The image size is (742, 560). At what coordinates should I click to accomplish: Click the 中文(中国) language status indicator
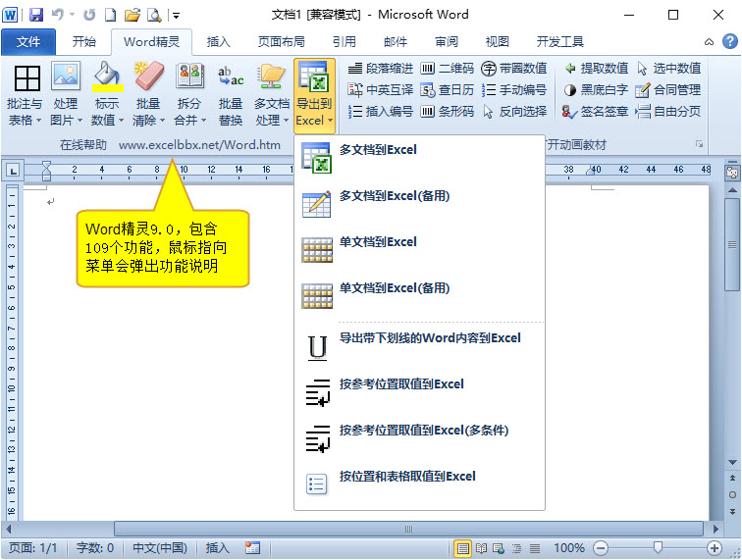point(160,548)
